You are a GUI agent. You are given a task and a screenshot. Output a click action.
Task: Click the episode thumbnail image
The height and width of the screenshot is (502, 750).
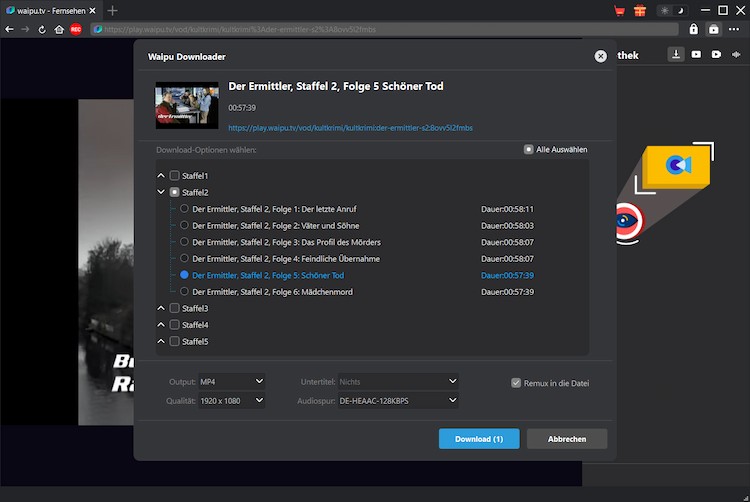click(187, 105)
